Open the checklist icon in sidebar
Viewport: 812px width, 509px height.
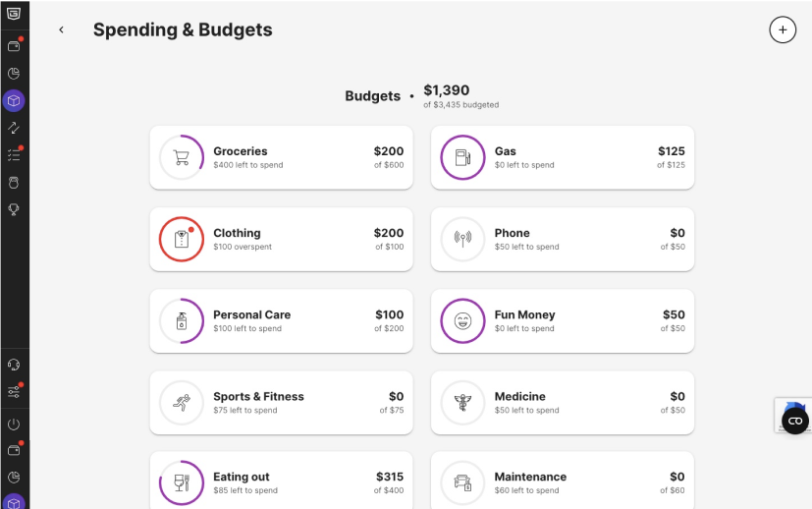coord(14,155)
